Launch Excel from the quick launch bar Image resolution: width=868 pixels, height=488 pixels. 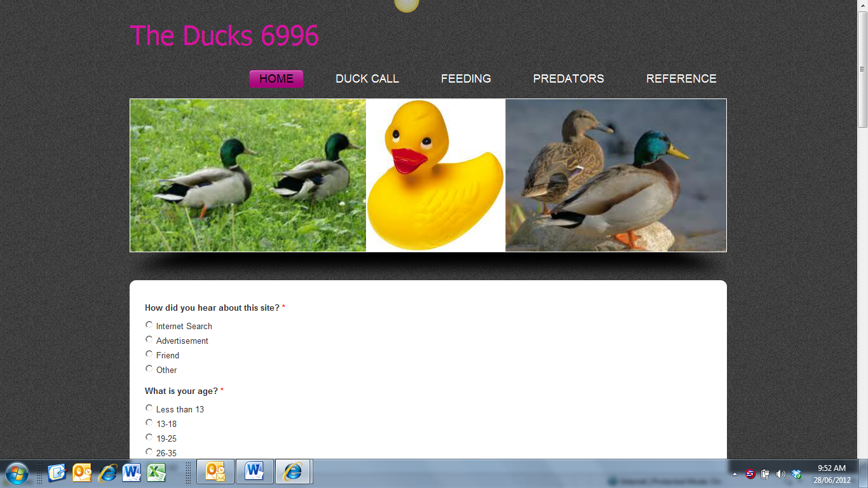click(x=156, y=473)
